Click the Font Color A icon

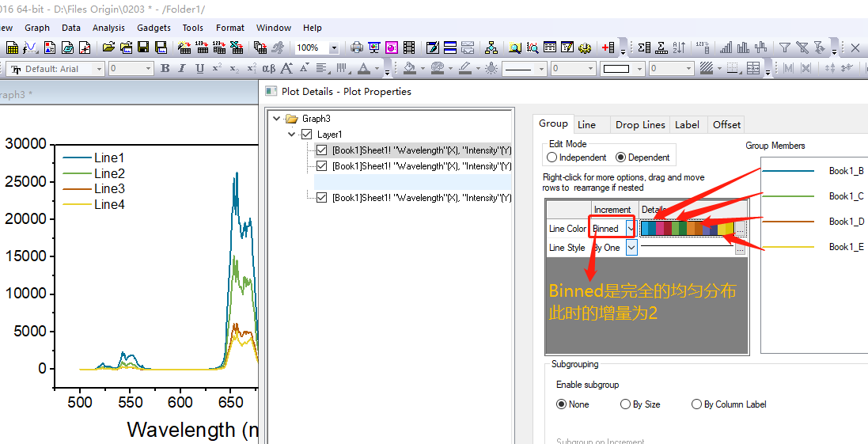click(x=364, y=69)
